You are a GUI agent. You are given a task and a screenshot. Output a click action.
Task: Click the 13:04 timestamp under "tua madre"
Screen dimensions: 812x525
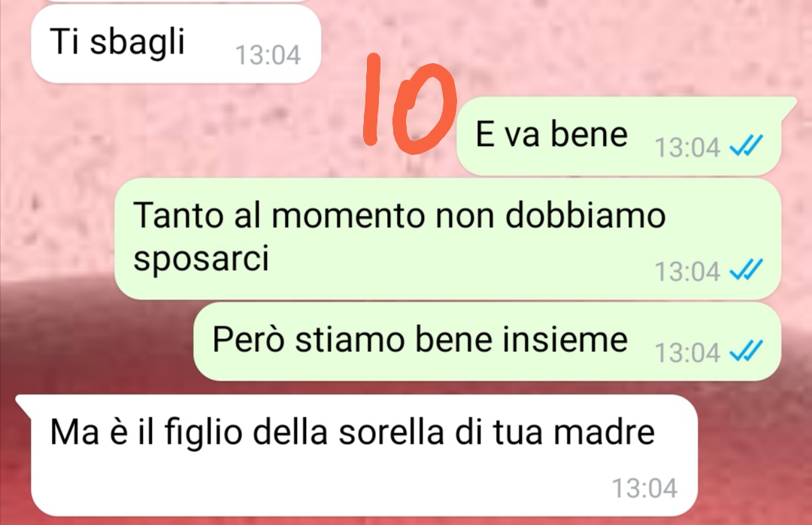click(x=645, y=488)
